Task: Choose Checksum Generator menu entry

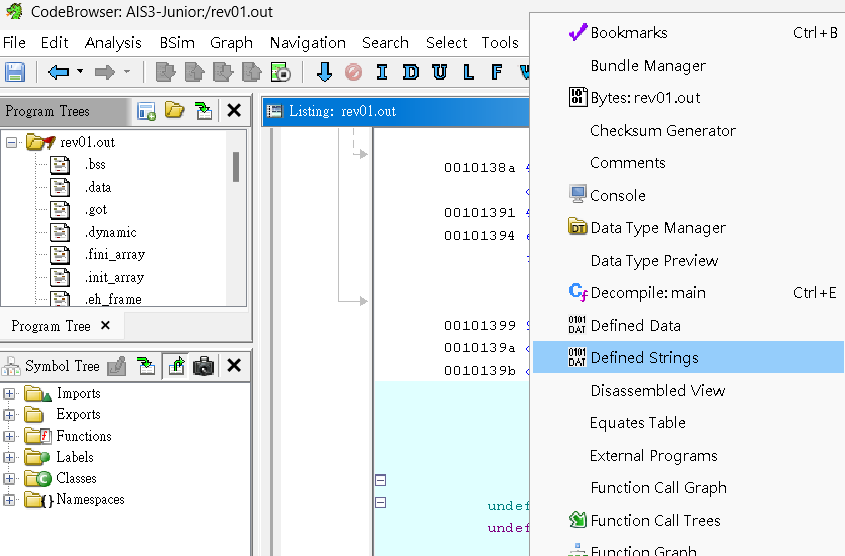Action: (688, 130)
